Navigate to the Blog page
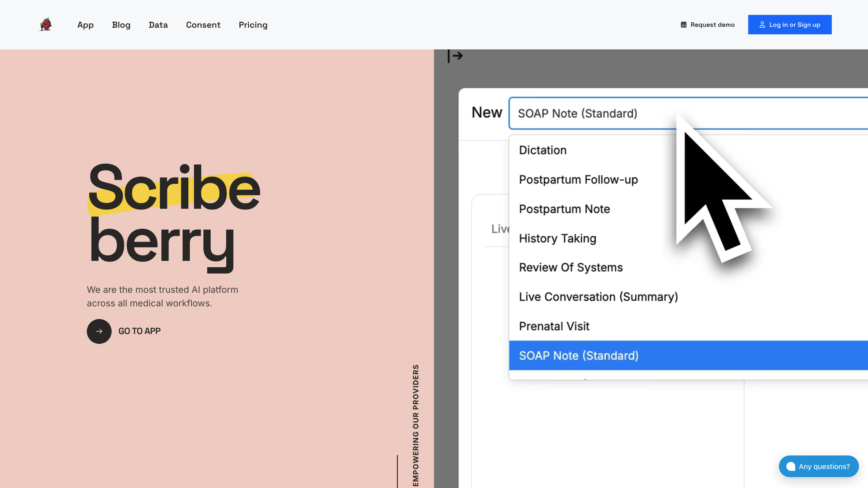 click(x=121, y=25)
